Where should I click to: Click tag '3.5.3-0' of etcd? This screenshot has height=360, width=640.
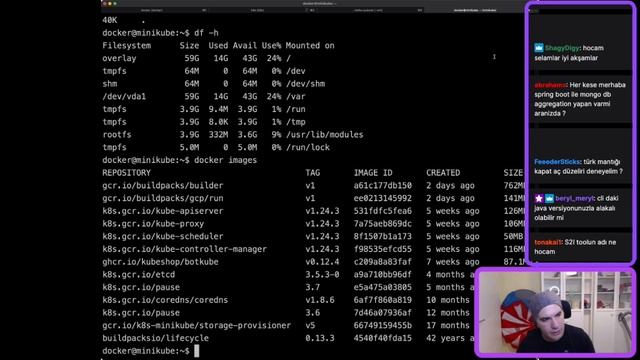point(322,275)
